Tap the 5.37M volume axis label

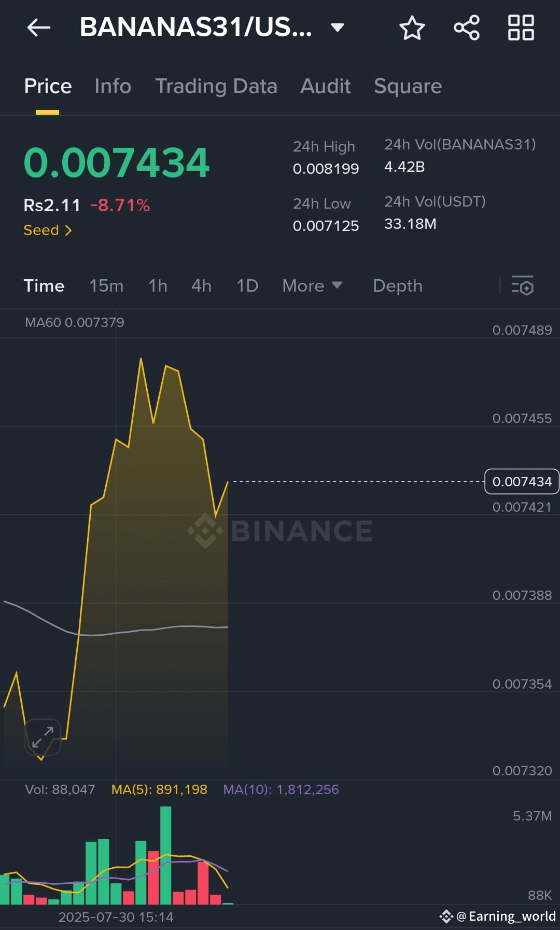click(x=533, y=816)
